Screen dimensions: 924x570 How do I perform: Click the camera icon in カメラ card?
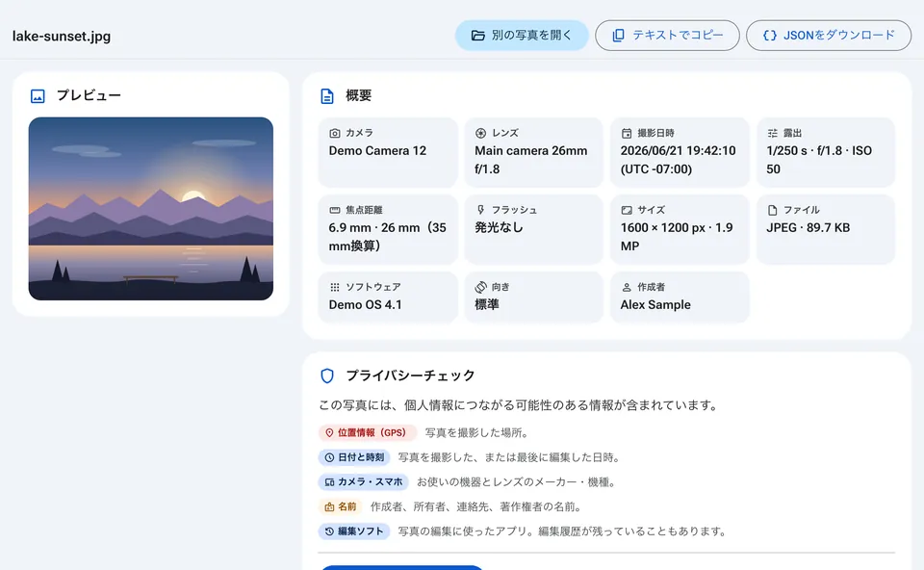[335, 133]
